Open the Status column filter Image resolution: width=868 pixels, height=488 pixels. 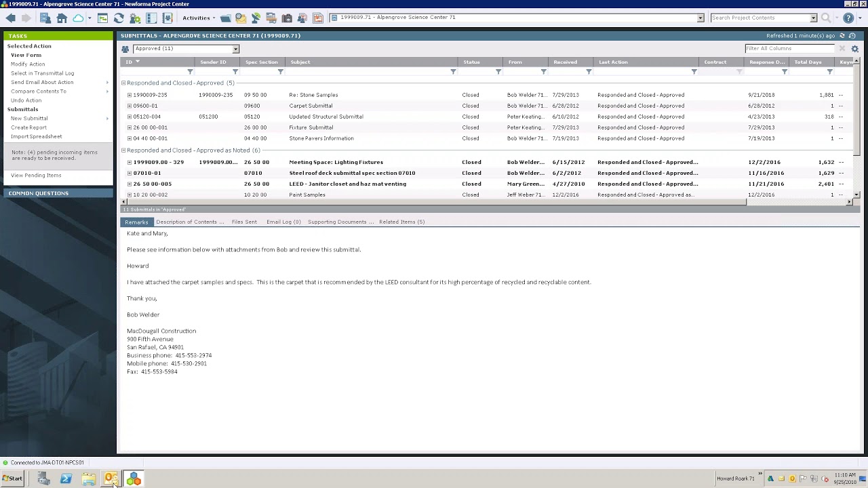(498, 72)
